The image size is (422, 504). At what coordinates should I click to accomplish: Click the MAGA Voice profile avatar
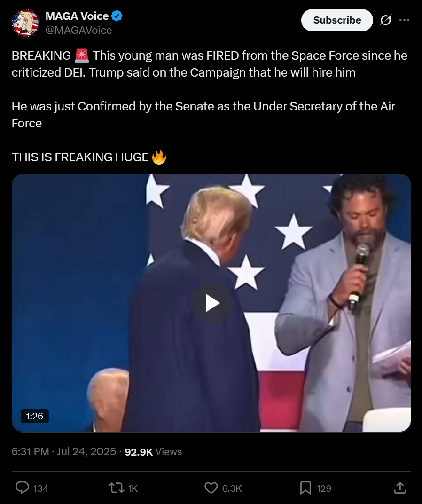(x=25, y=23)
